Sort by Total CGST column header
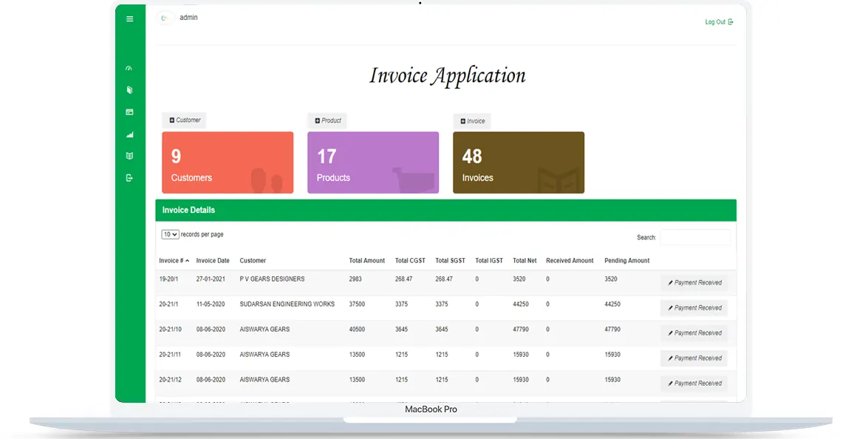The image size is (868, 439). pos(410,261)
